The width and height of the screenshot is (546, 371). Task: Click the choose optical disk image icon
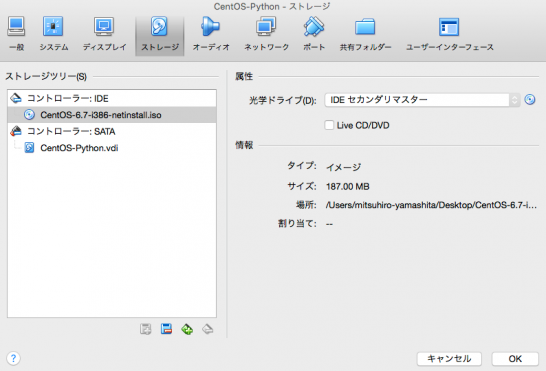pyautogui.click(x=530, y=100)
